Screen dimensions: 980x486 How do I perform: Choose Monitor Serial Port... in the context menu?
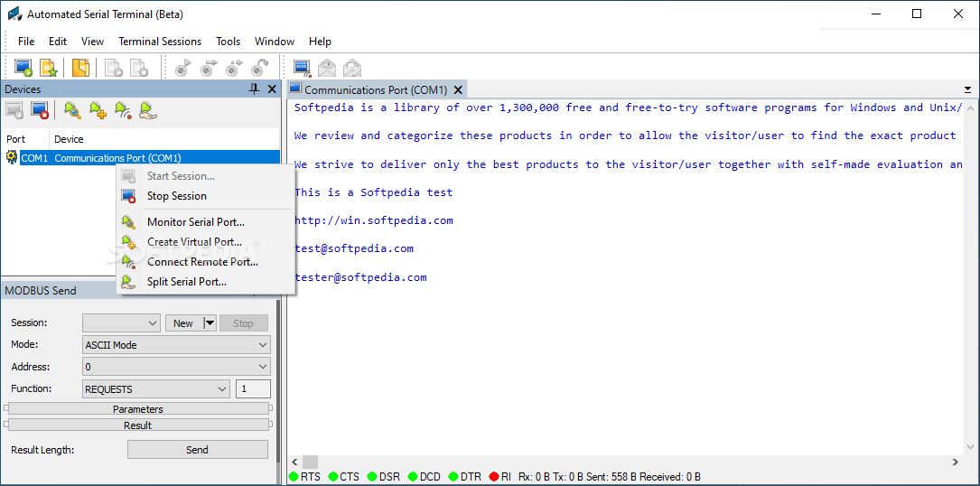point(206,221)
